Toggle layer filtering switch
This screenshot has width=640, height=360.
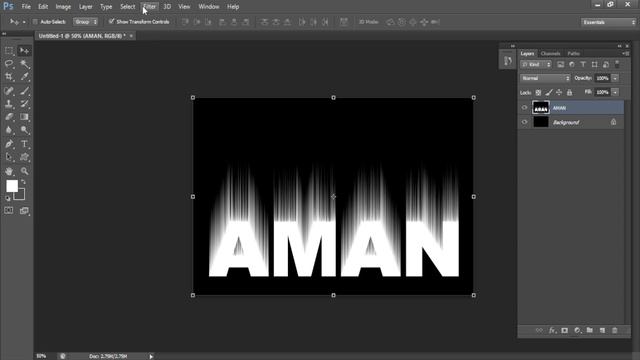[x=617, y=64]
